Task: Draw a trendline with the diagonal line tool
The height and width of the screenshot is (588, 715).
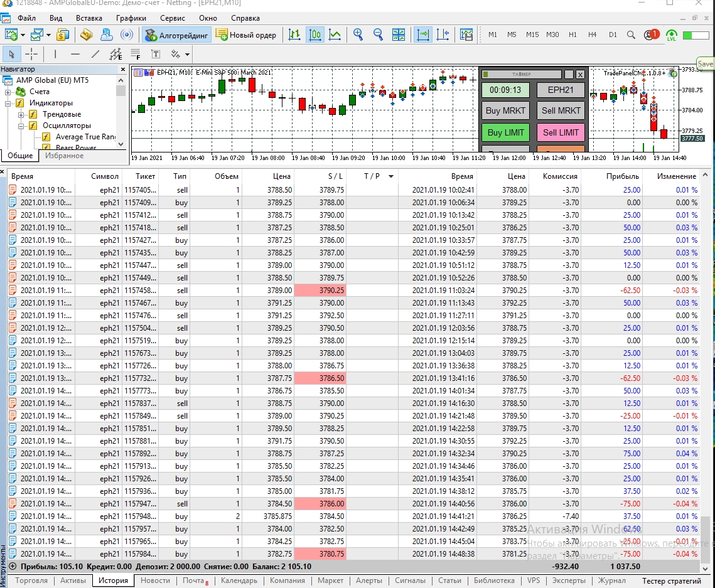Action: 95,54
